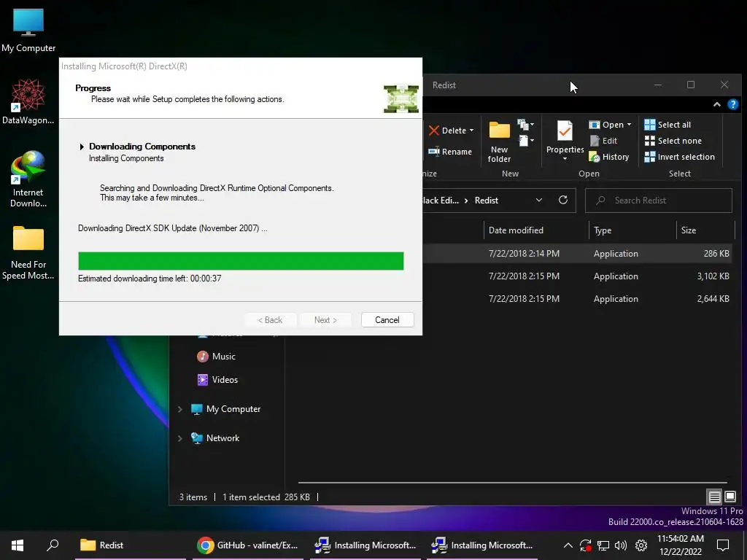Select file row sized 3,102 KB
Viewport: 747px width, 560px height.
577,276
